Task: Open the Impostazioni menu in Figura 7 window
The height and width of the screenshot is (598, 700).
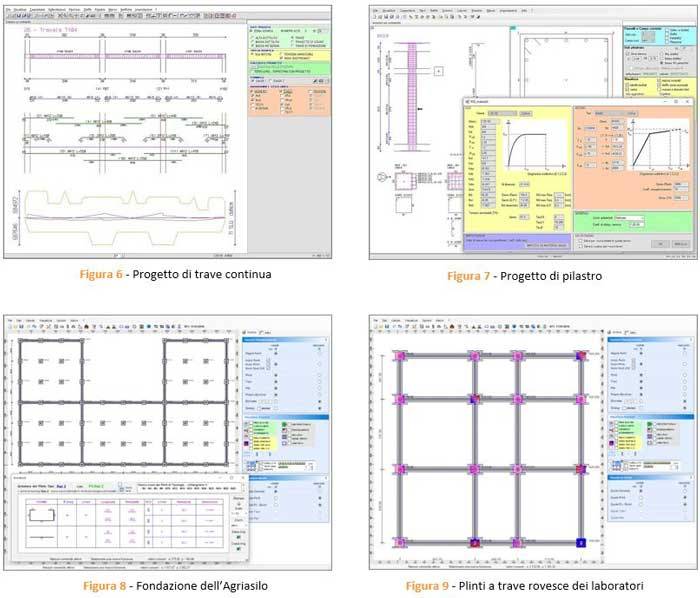Action: (x=508, y=10)
